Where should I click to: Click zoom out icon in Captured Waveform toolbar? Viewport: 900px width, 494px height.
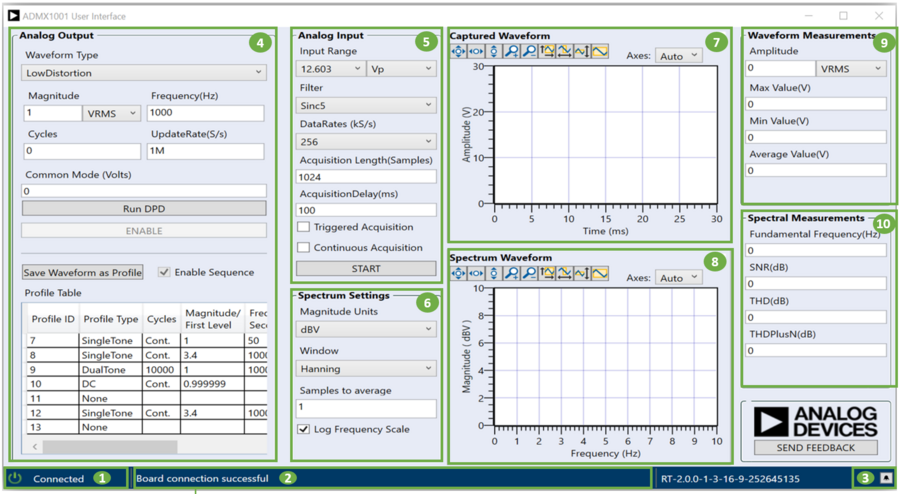point(529,51)
